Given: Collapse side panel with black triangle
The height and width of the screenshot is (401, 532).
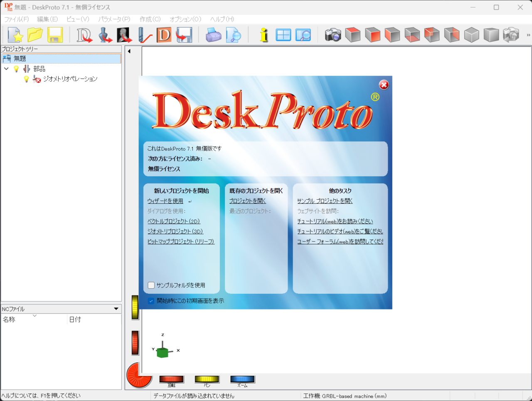Looking at the screenshot, I should 129,51.
